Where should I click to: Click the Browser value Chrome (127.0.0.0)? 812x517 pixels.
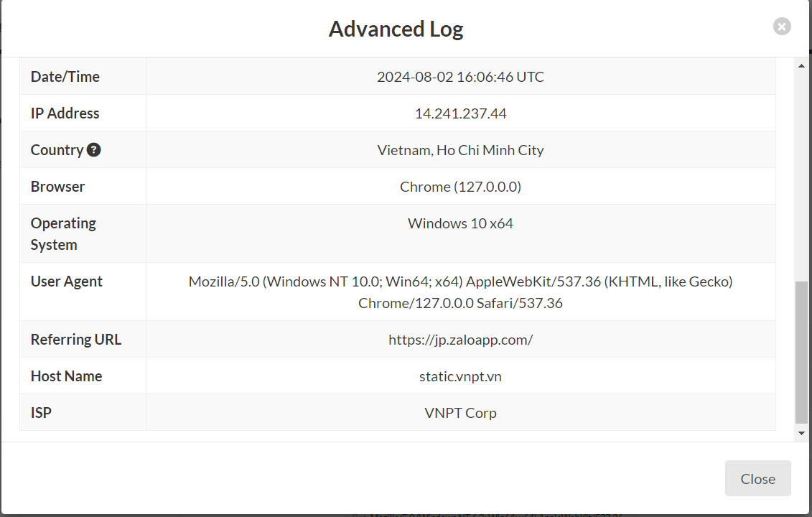(x=460, y=187)
